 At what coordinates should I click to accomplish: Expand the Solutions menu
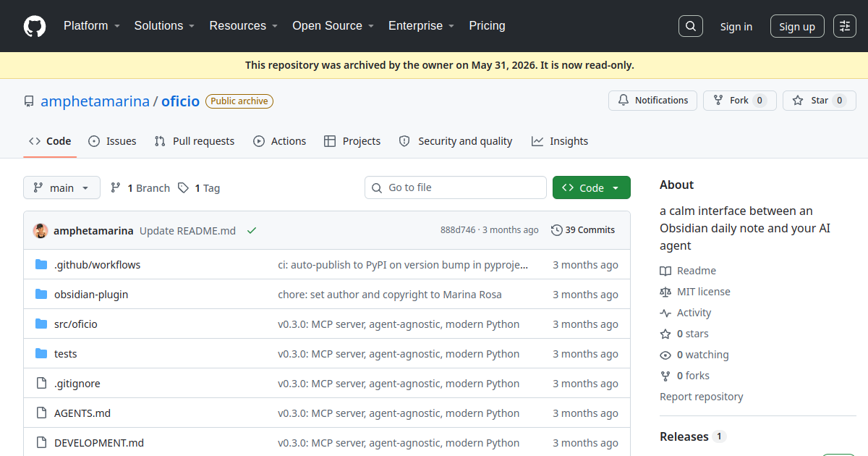click(x=164, y=25)
